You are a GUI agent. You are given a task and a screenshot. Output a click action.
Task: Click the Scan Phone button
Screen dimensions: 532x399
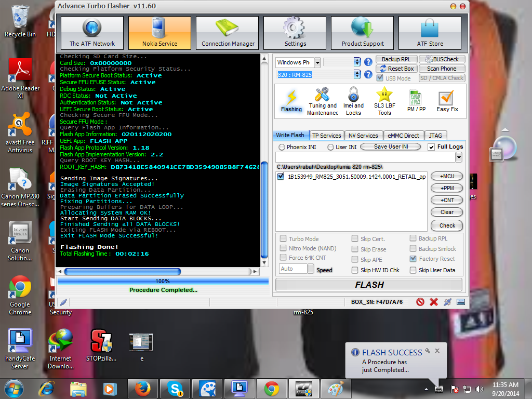(441, 69)
